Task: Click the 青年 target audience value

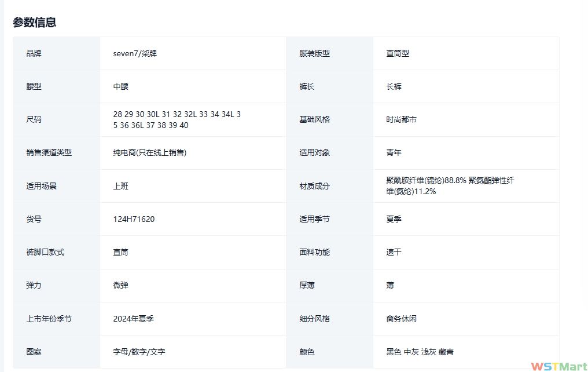Action: [394, 153]
